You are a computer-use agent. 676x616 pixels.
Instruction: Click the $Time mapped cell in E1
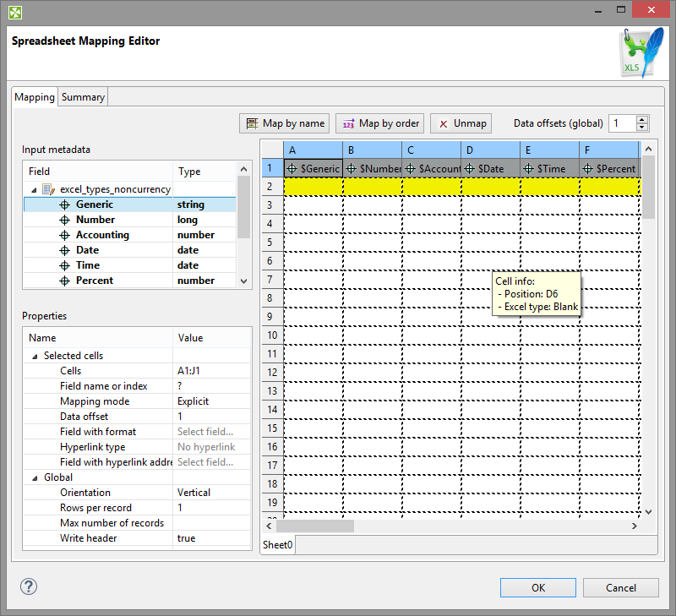550,168
